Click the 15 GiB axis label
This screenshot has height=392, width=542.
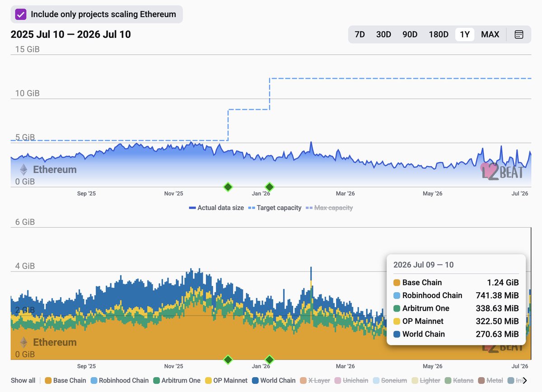tap(28, 49)
